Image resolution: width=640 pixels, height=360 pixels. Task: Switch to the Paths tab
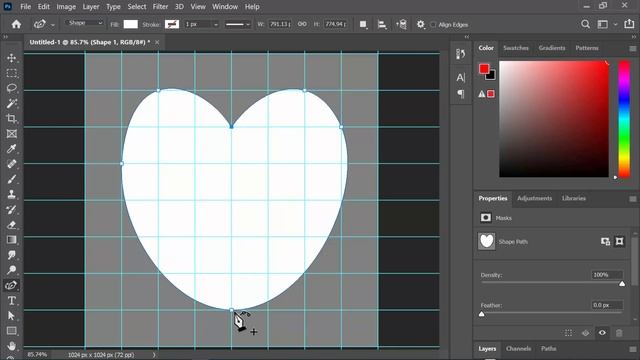pos(549,349)
